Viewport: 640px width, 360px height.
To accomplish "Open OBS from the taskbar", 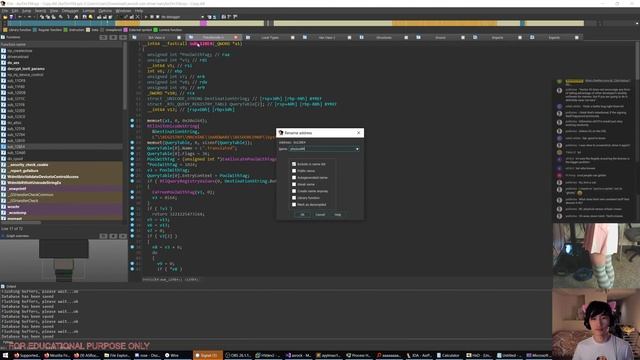I will 238,356.
